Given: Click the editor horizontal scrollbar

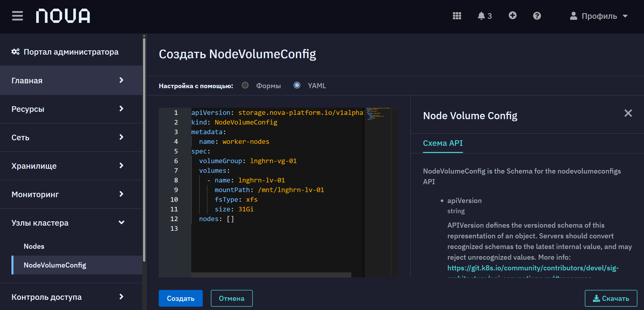Looking at the screenshot, I should (271, 275).
